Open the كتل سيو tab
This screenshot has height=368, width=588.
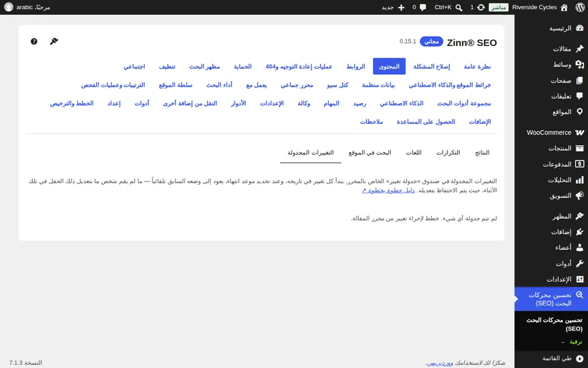pos(337,85)
